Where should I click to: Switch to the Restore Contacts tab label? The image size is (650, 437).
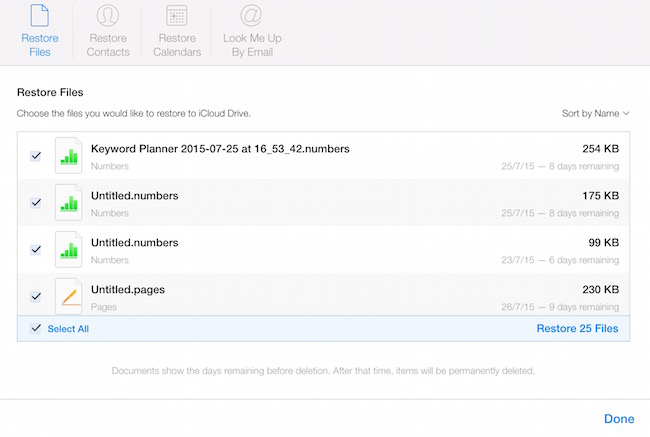(x=106, y=45)
